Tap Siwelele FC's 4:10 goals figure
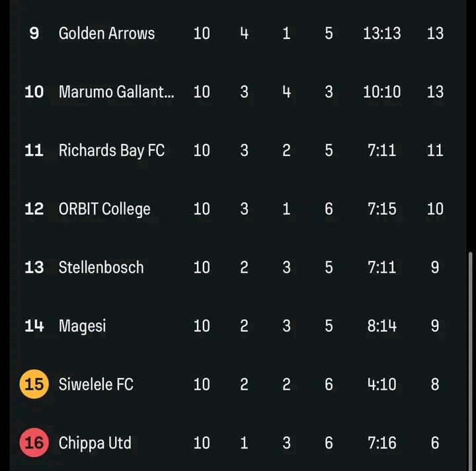The width and height of the screenshot is (476, 471). (381, 384)
